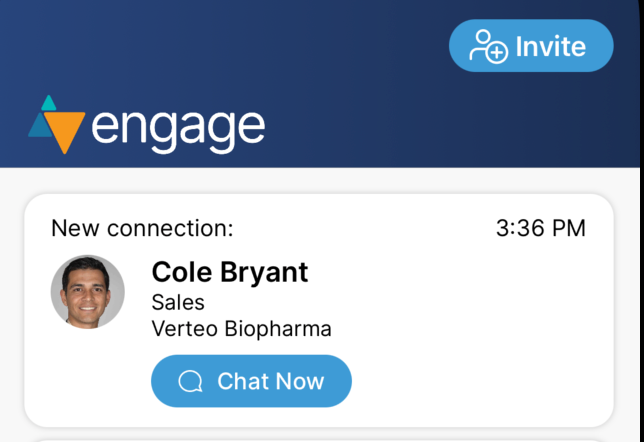Click the next card's top edge below

coord(320,439)
